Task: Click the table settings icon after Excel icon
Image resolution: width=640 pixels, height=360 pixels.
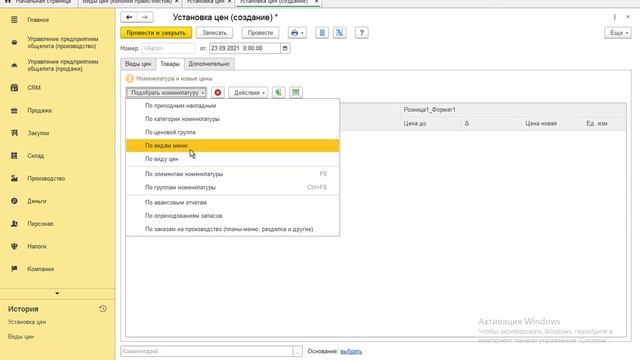Action: [296, 93]
